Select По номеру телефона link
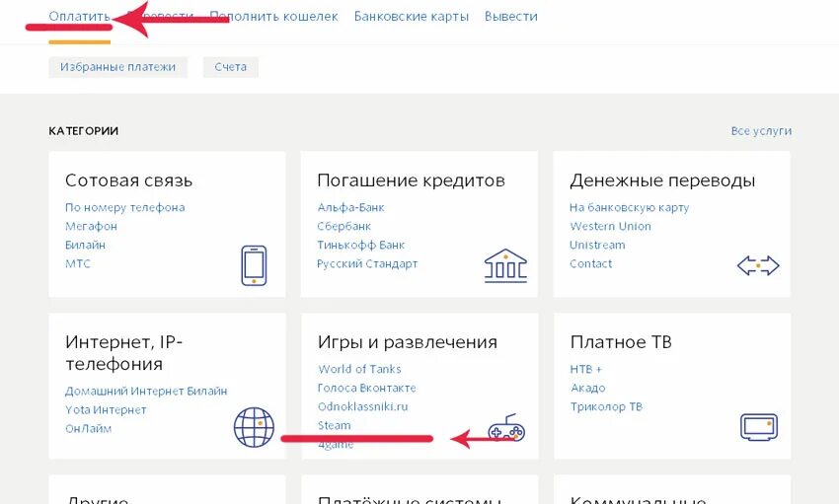839x504 pixels. coord(125,207)
